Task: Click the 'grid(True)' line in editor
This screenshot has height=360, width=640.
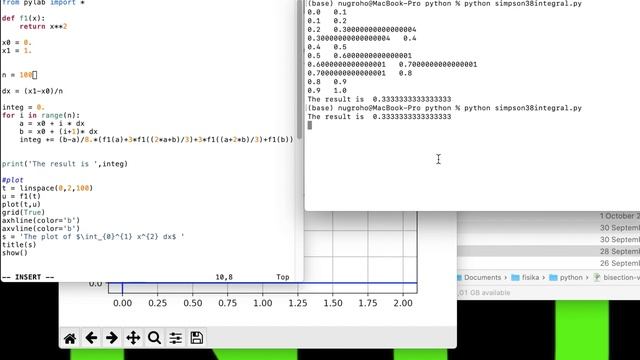Action: [23, 212]
